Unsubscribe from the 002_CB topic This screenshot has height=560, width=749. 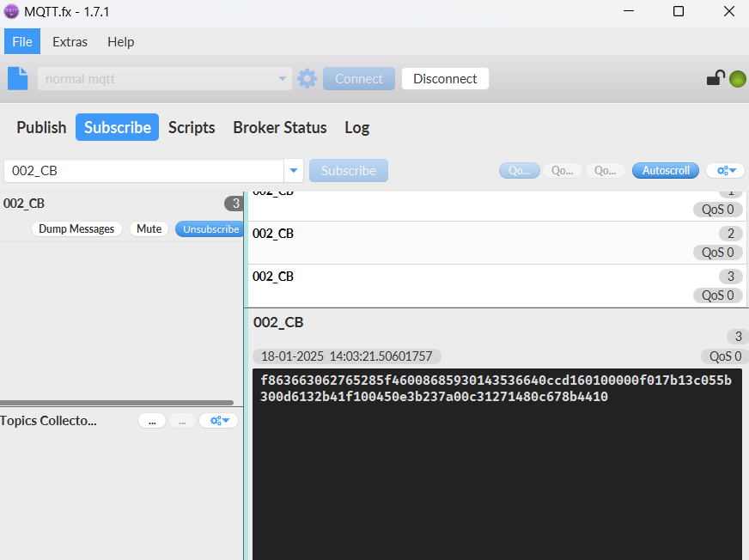[x=210, y=228]
